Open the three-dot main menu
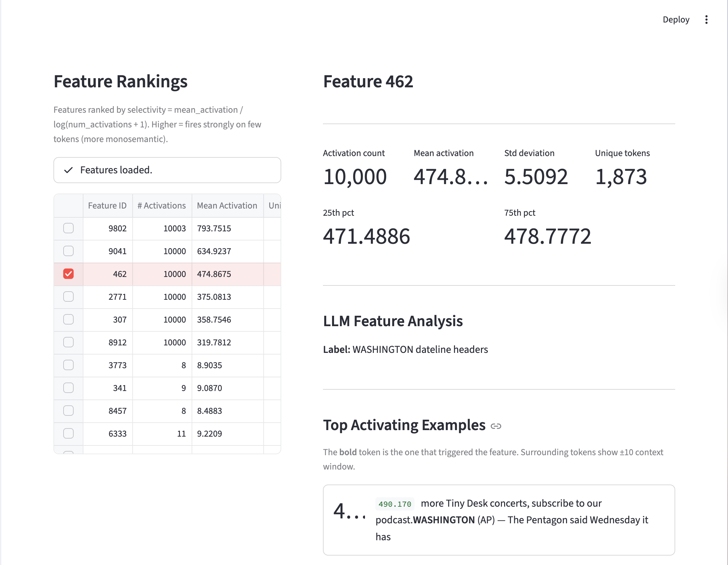The width and height of the screenshot is (728, 565). [706, 20]
